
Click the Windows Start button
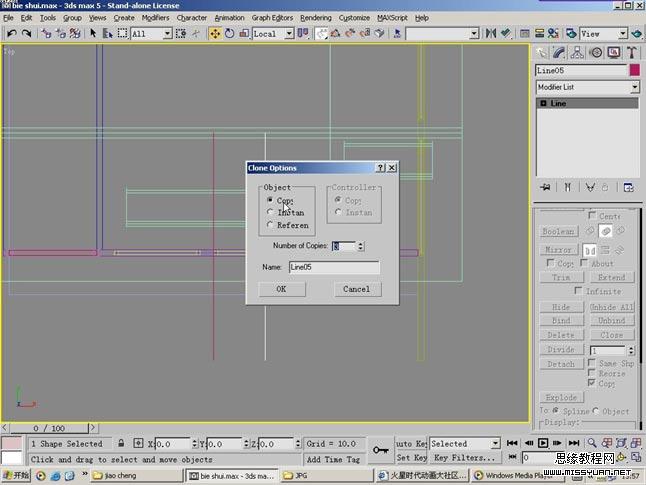16,475
